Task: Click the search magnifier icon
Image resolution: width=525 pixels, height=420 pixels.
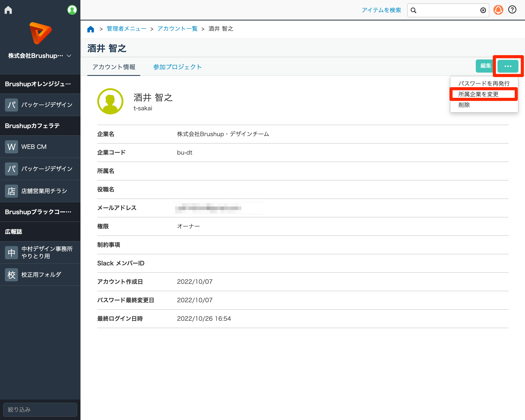Action: point(413,10)
